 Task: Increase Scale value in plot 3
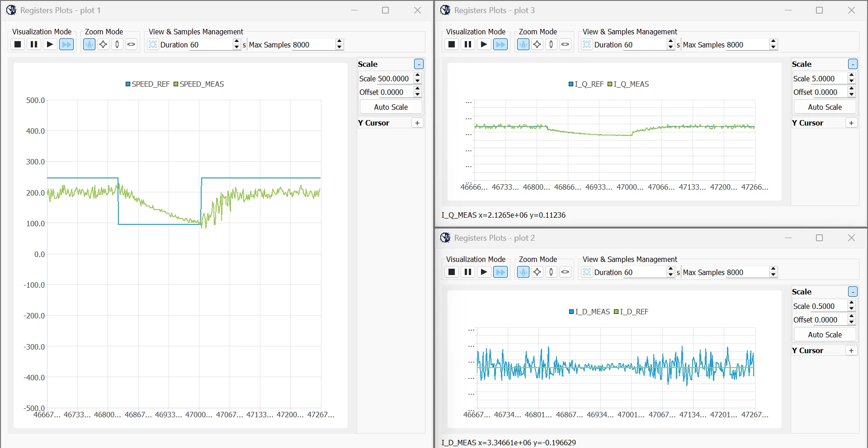852,75
